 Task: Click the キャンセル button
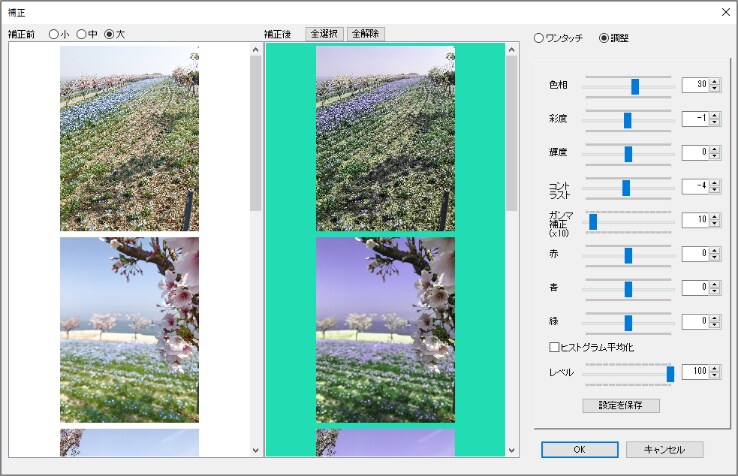pyautogui.click(x=665, y=450)
